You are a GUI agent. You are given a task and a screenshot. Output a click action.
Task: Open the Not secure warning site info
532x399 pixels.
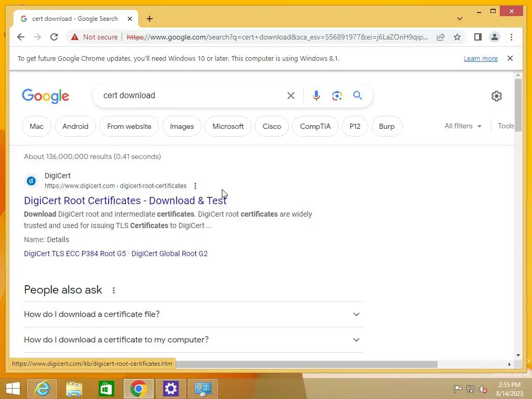point(94,37)
